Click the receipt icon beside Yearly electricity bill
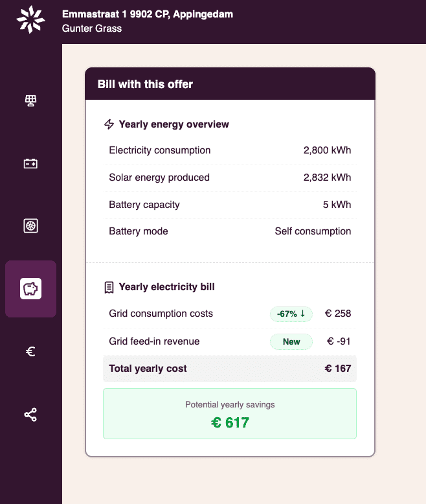The width and height of the screenshot is (426, 504). [109, 287]
